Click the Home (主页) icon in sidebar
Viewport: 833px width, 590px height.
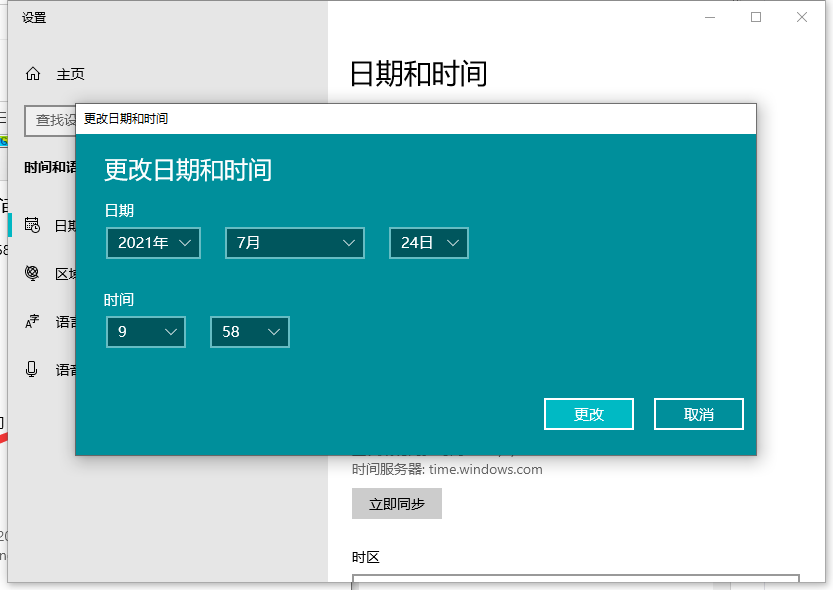pos(33,74)
